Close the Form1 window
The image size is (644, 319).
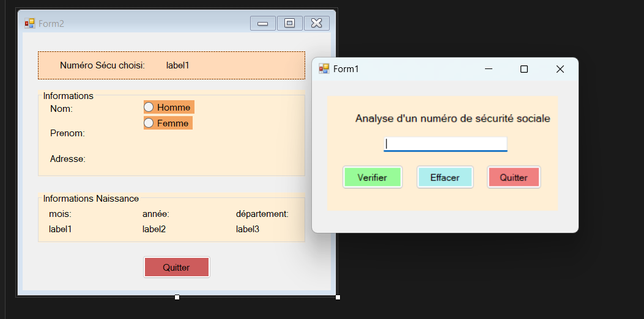pos(560,69)
